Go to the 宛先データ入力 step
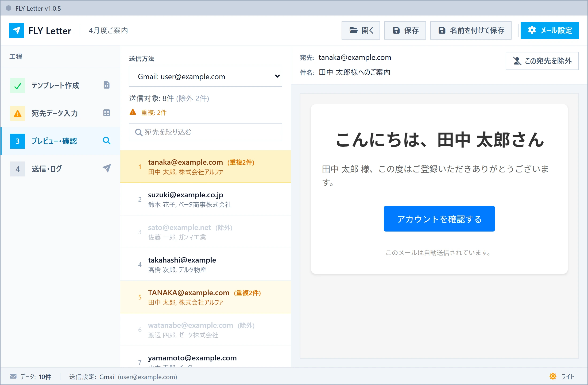Viewport: 588px width, 385px height. (60, 113)
